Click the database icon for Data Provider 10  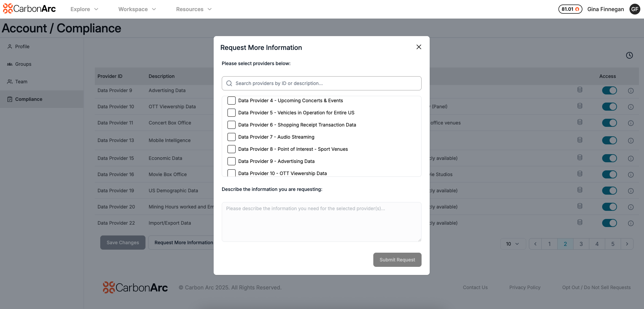click(580, 106)
